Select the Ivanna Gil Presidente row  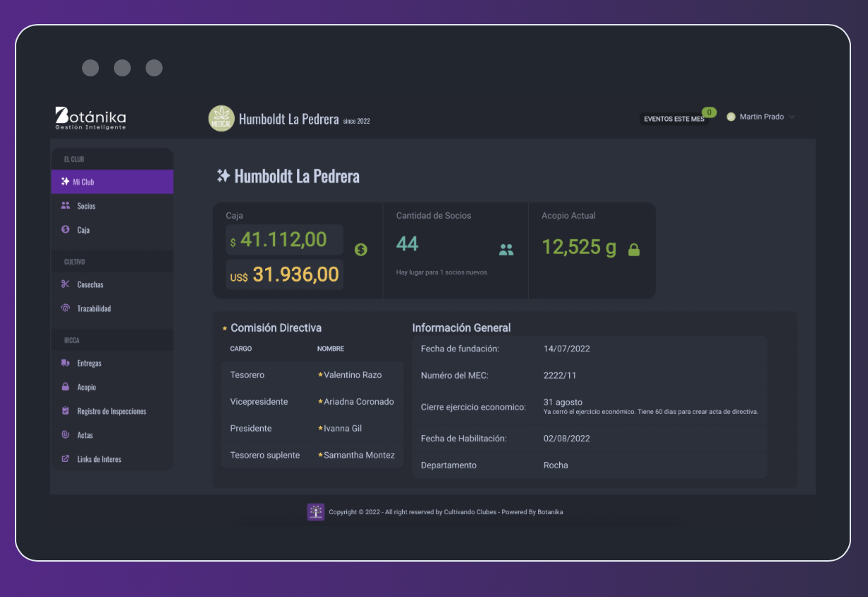312,429
